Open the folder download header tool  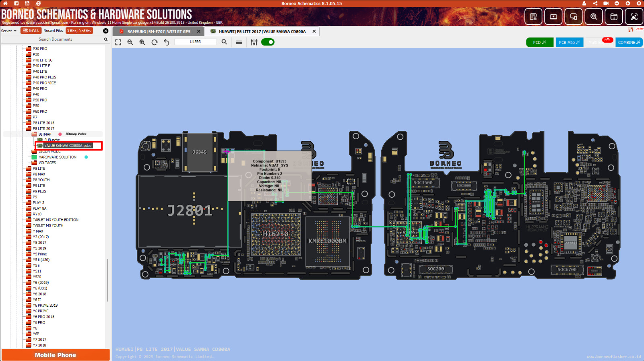[x=614, y=17]
